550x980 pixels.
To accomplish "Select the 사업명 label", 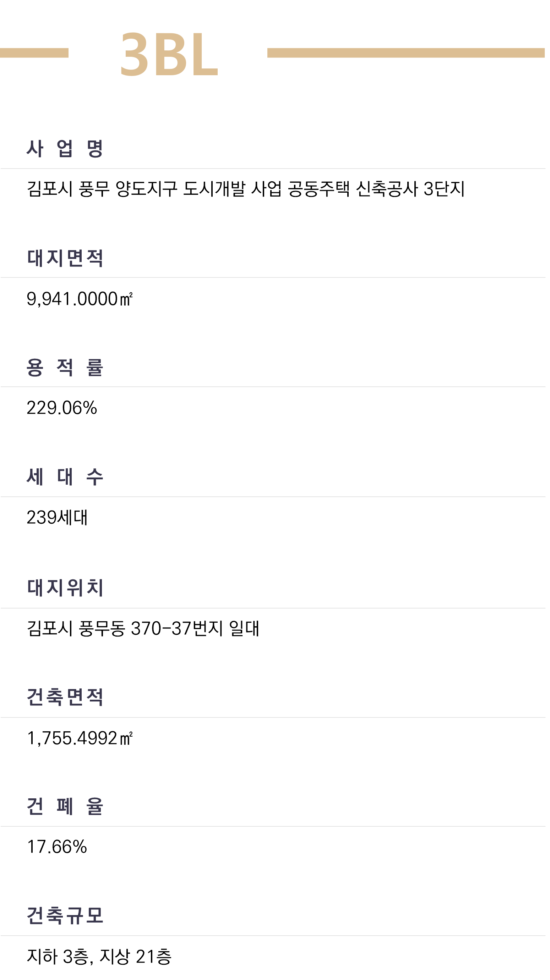I will coord(65,148).
